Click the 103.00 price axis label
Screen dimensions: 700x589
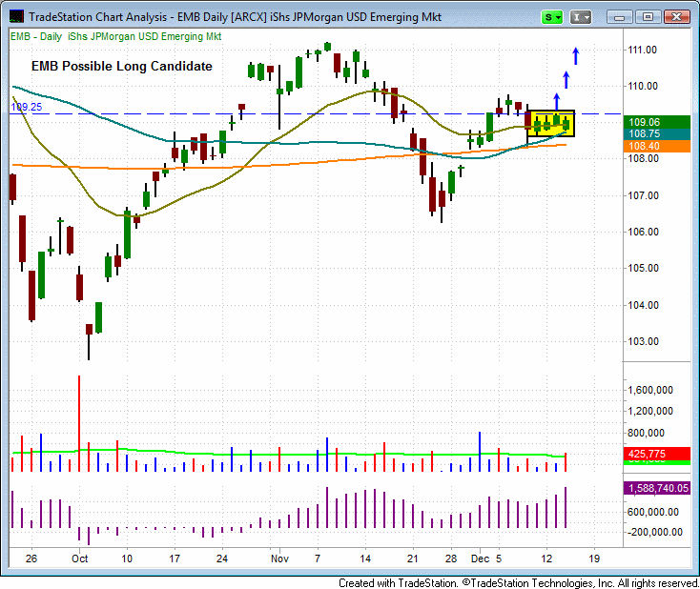tap(643, 341)
